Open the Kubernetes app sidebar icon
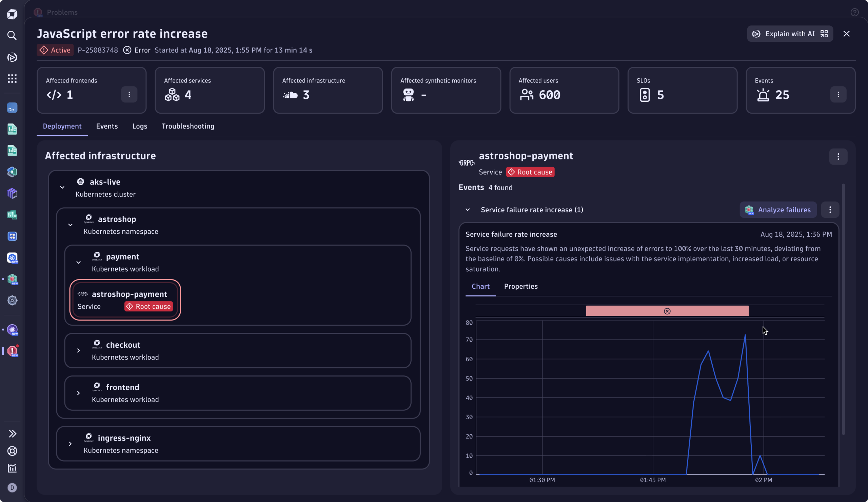Screen dimensions: 868x502 13,258
